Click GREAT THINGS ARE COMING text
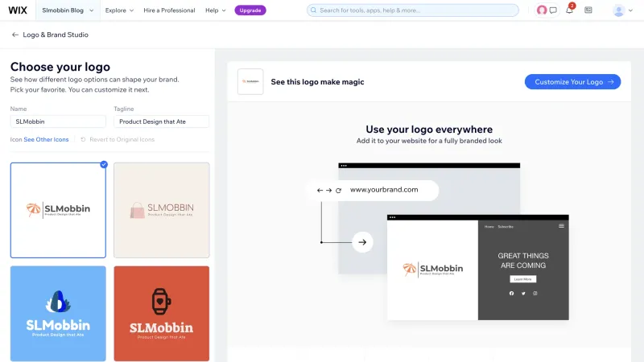The width and height of the screenshot is (644, 362). coord(523,260)
